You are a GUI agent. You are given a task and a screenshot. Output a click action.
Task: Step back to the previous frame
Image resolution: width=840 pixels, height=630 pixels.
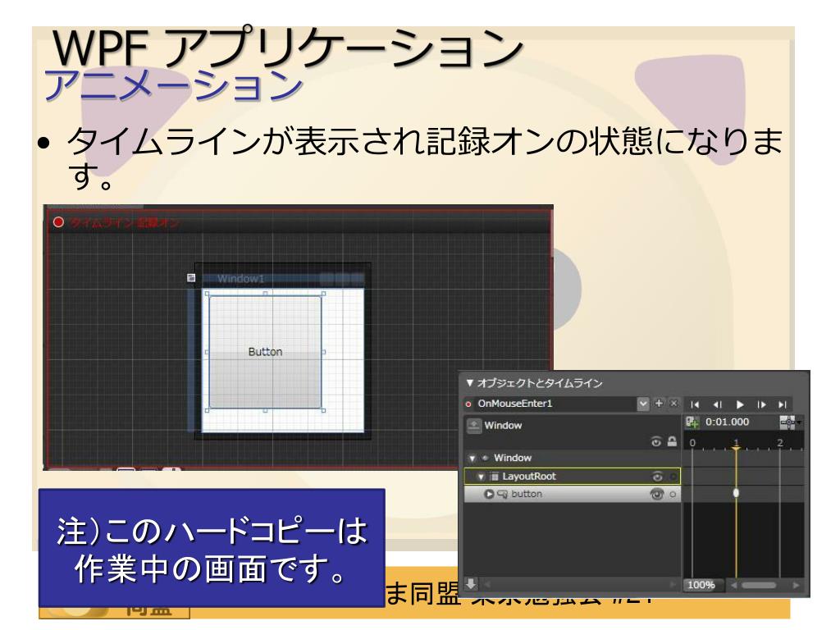click(x=717, y=404)
